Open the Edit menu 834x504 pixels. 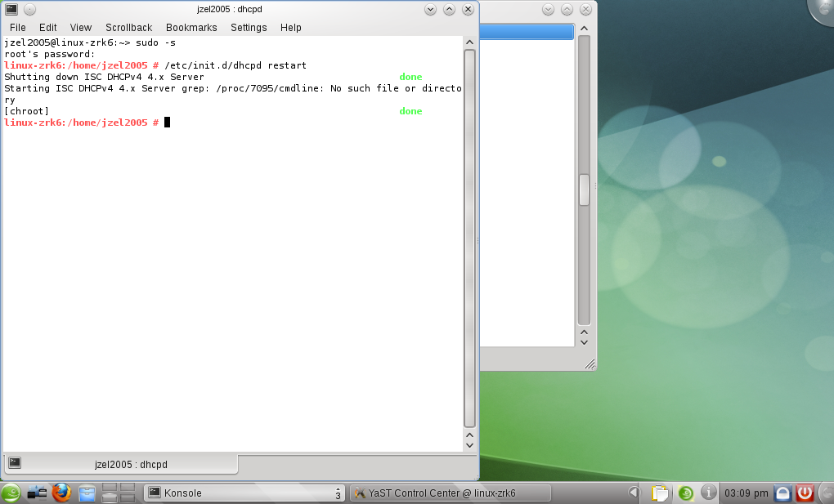pos(48,28)
